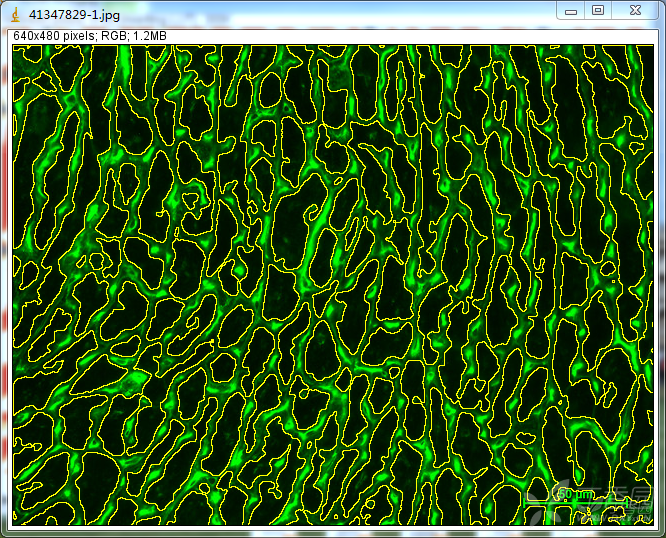
Task: Click the top-right corner of the image canvas
Action: [652, 46]
